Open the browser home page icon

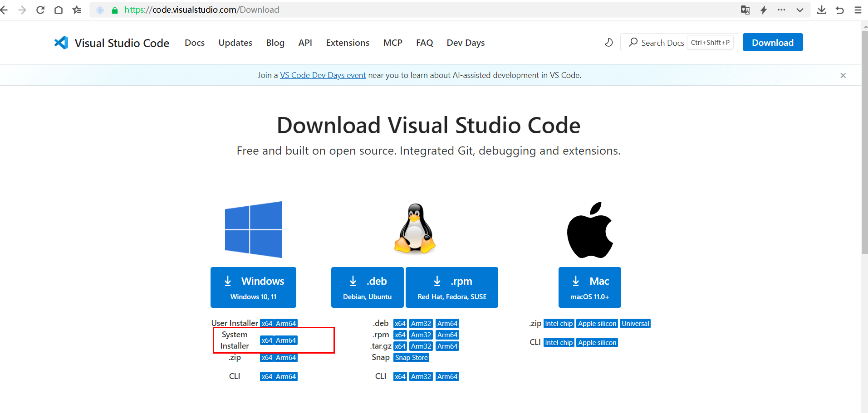59,10
